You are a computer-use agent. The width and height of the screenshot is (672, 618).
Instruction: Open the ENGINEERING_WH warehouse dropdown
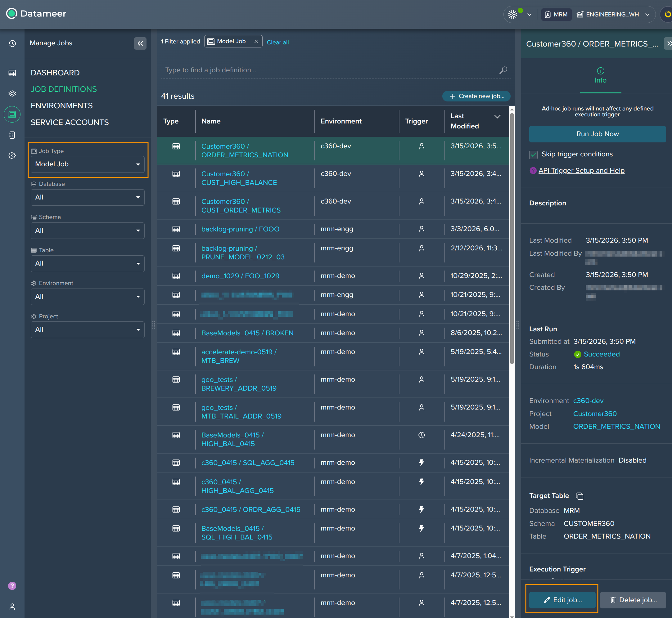click(613, 14)
